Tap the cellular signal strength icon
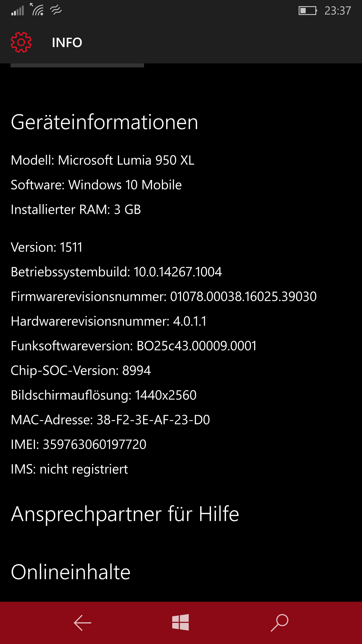This screenshot has width=362, height=644. 18,11
